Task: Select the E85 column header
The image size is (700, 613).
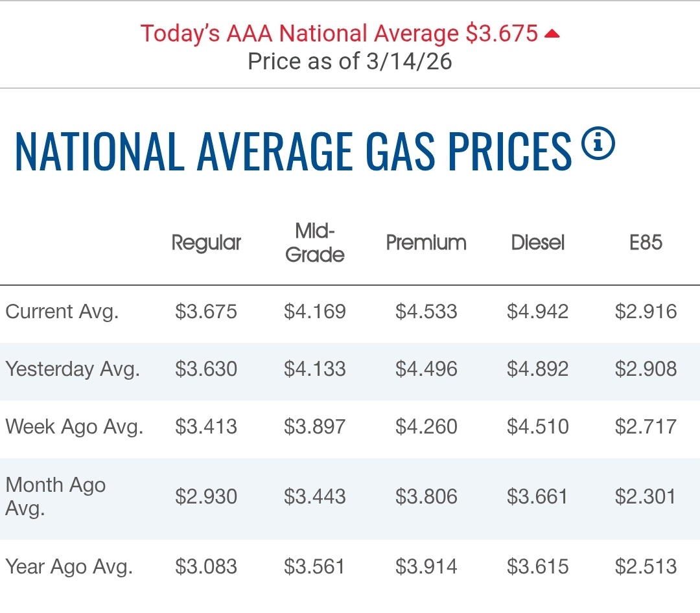Action: point(646,243)
